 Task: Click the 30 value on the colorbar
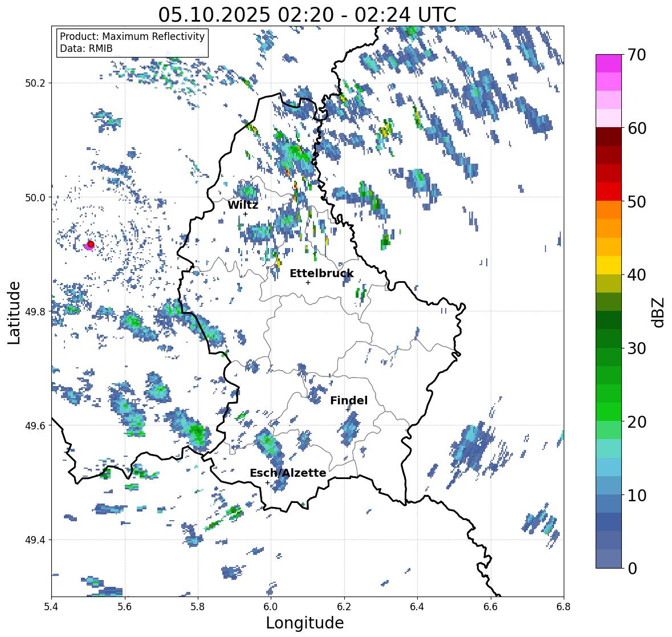tap(637, 348)
